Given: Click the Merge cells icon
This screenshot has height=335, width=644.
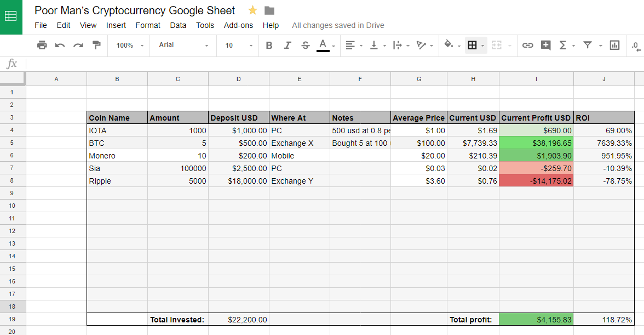Looking at the screenshot, I should pos(497,45).
